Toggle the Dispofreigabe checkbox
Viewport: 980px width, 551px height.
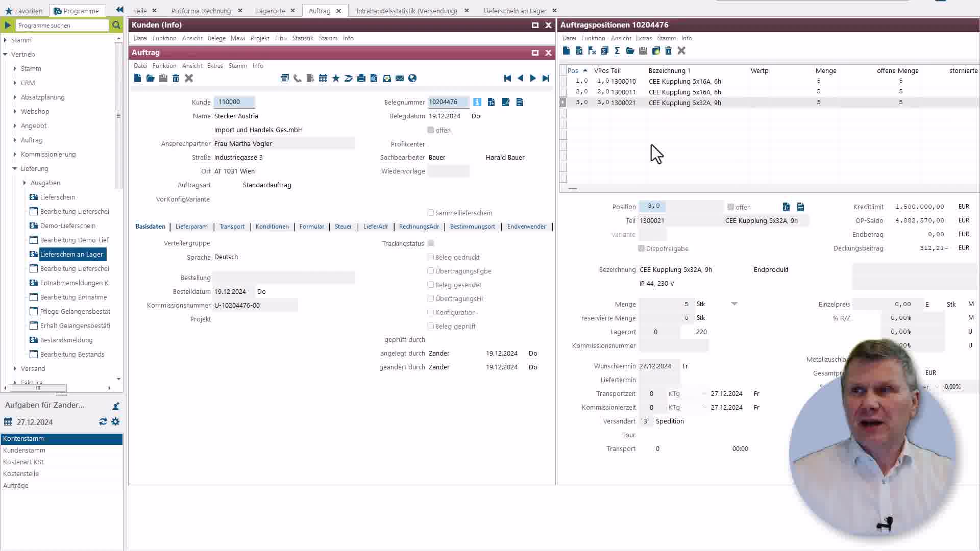tap(642, 248)
